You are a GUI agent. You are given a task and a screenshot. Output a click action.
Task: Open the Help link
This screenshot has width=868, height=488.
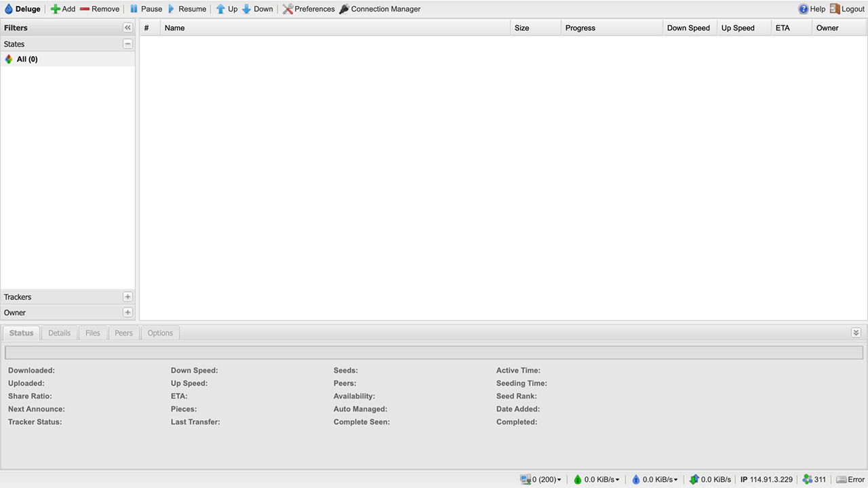pyautogui.click(x=812, y=9)
